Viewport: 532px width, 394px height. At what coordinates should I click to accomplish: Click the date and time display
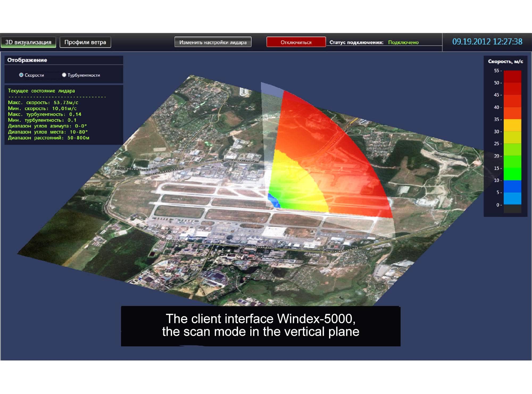(x=487, y=42)
